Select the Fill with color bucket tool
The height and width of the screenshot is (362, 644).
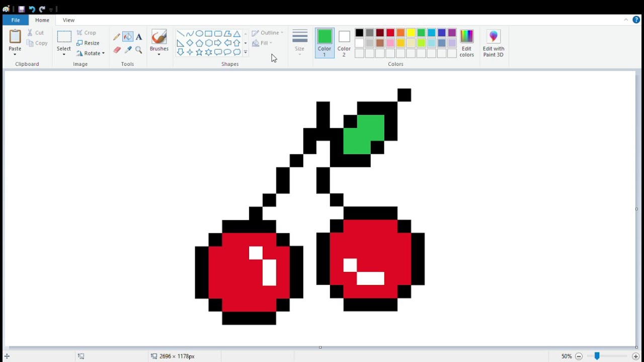[x=128, y=37]
